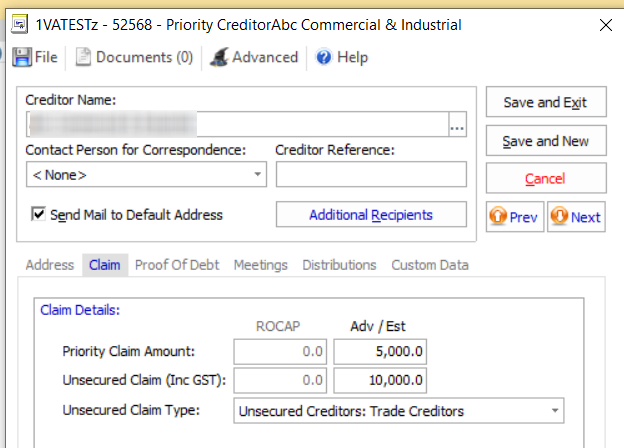The width and height of the screenshot is (624, 448).
Task: Open the Distributions tab
Action: pyautogui.click(x=339, y=265)
